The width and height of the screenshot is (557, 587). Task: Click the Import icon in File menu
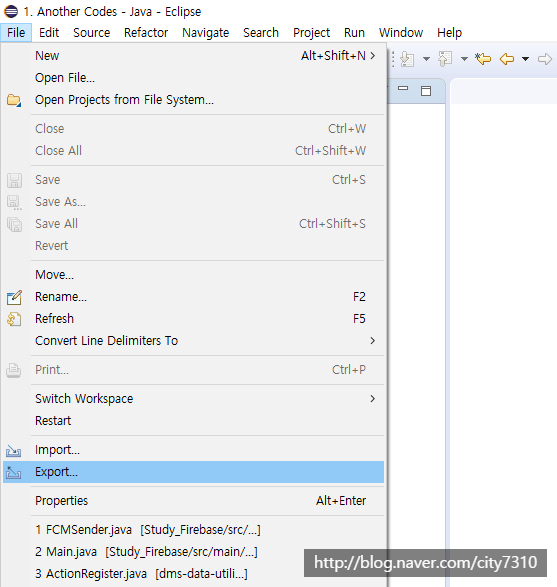point(13,451)
